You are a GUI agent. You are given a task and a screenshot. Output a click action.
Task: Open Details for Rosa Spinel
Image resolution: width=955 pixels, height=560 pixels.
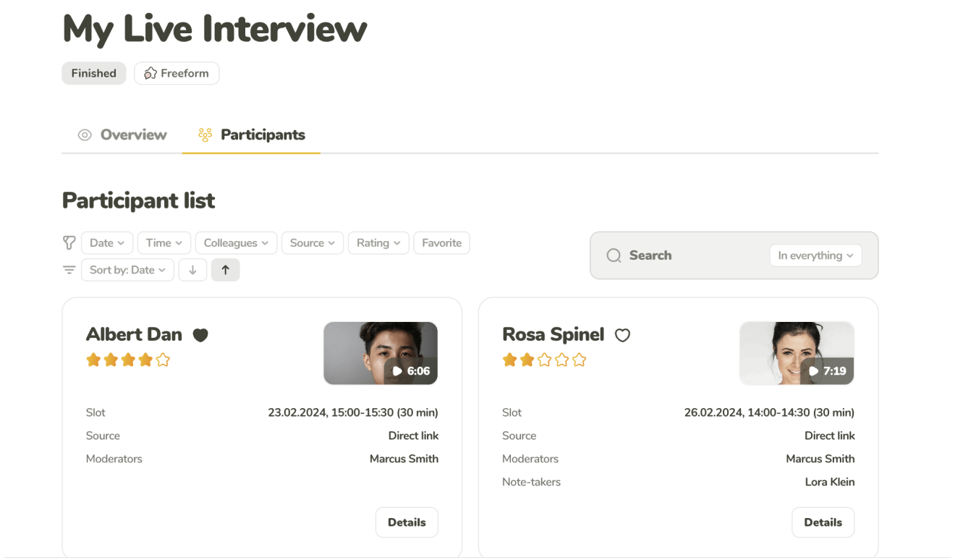tap(823, 522)
